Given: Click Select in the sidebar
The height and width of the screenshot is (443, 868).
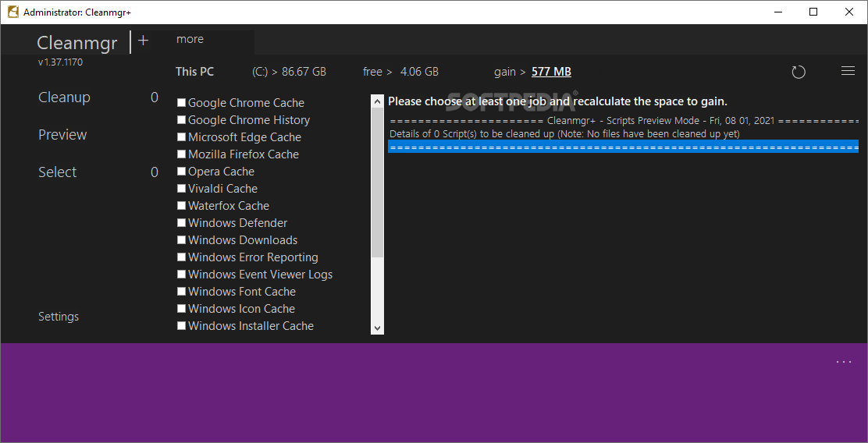Looking at the screenshot, I should tap(58, 172).
